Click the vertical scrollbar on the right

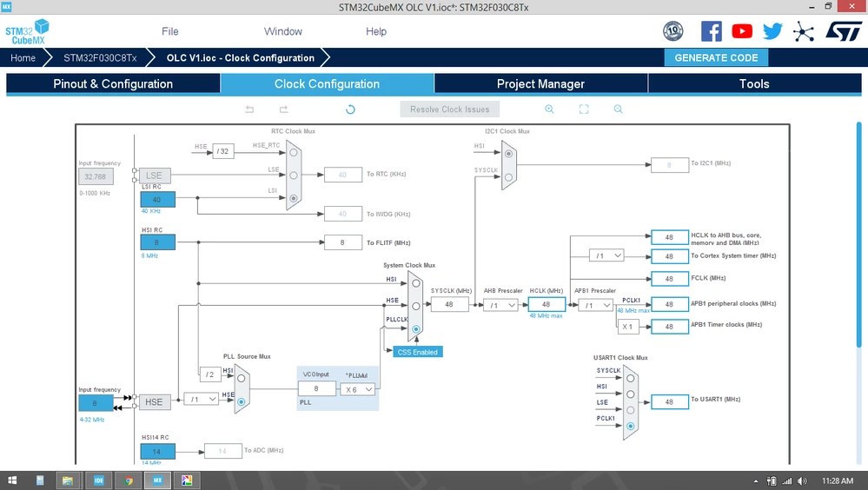pos(859,235)
